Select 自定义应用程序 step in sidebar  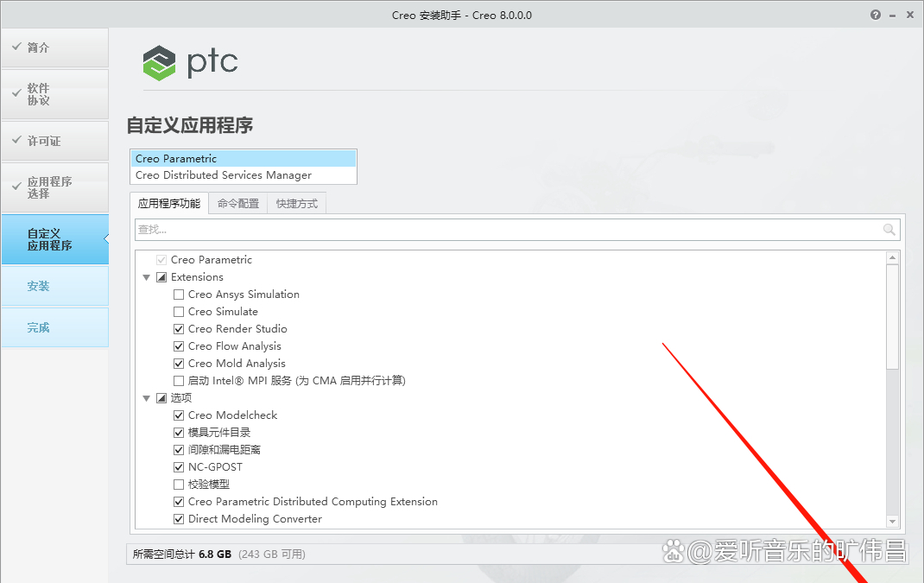[x=54, y=239]
